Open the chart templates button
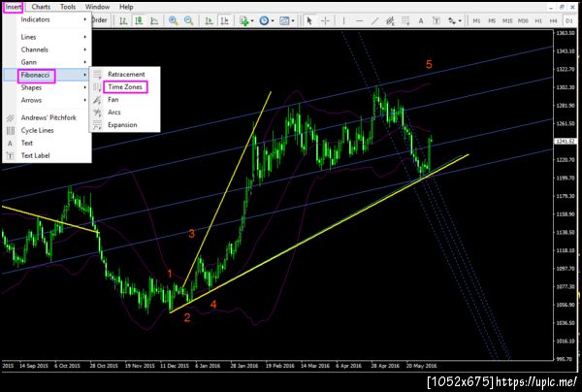582x392 pixels. pos(284,20)
